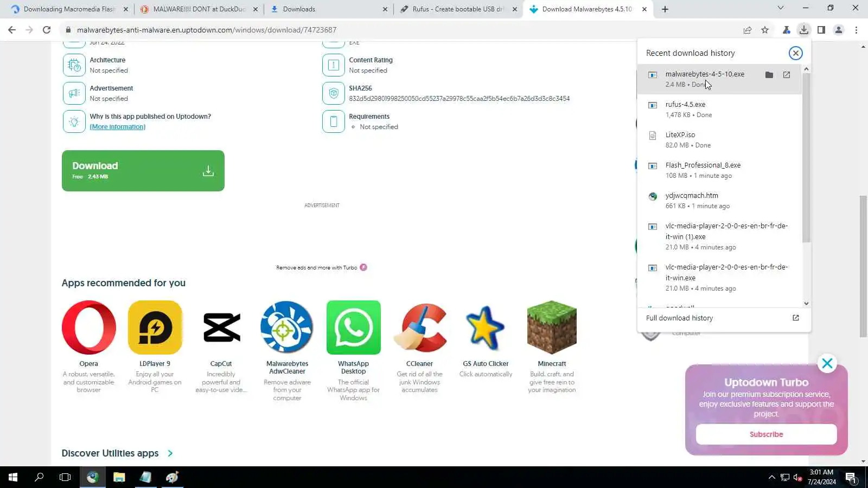Open LiteXP.iso from download history
Viewport: 868px width, 488px height.
[719, 140]
